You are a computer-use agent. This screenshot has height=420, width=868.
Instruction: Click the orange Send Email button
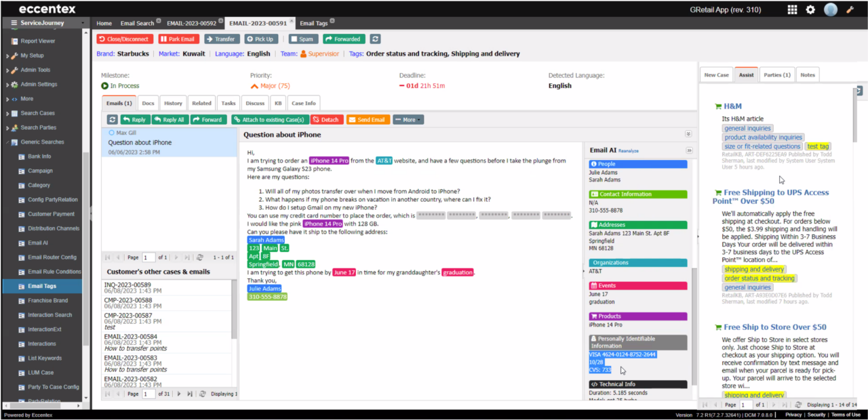click(x=368, y=120)
